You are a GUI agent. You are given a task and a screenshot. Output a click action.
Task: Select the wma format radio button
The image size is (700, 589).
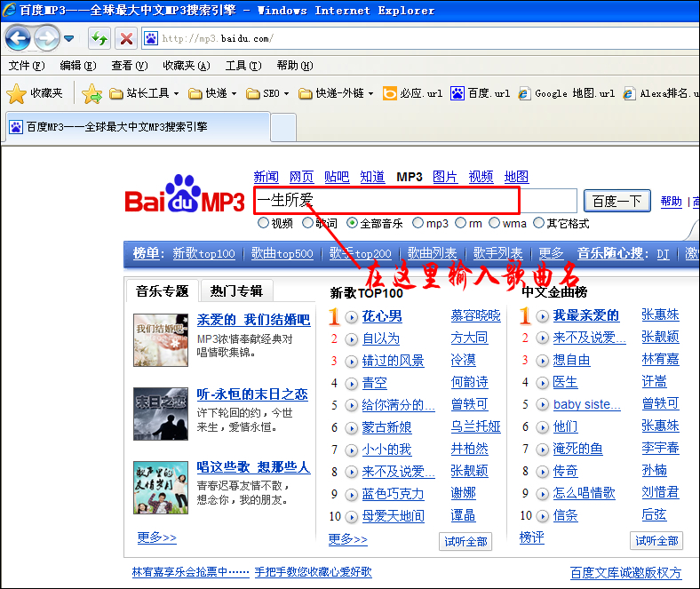(x=494, y=222)
